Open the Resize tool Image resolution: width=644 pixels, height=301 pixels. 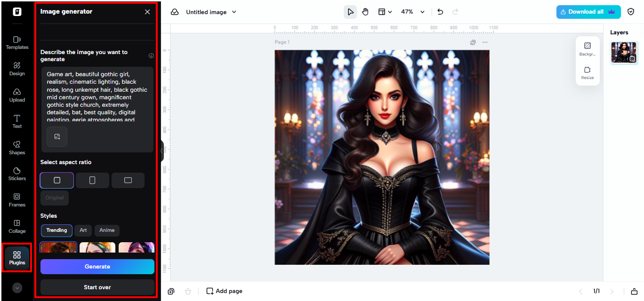[588, 72]
